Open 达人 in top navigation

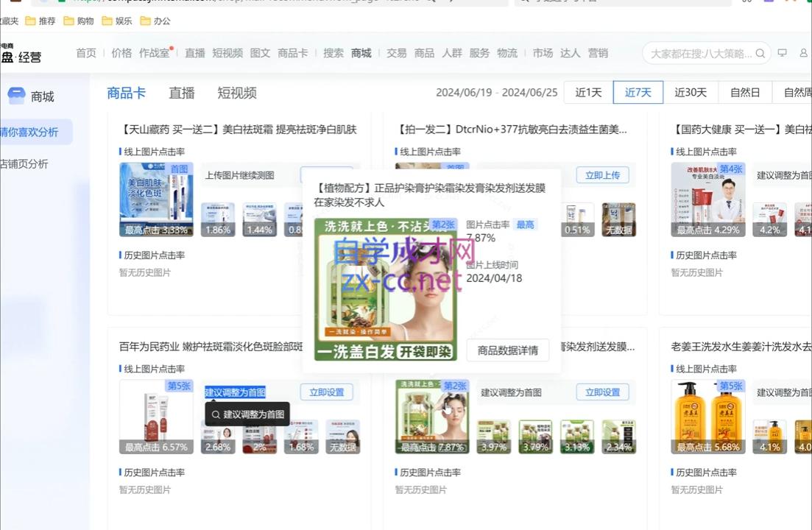[x=570, y=53]
